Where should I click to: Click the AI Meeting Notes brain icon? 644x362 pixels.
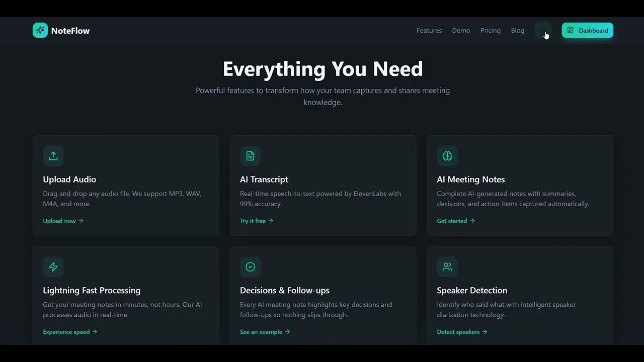click(447, 156)
